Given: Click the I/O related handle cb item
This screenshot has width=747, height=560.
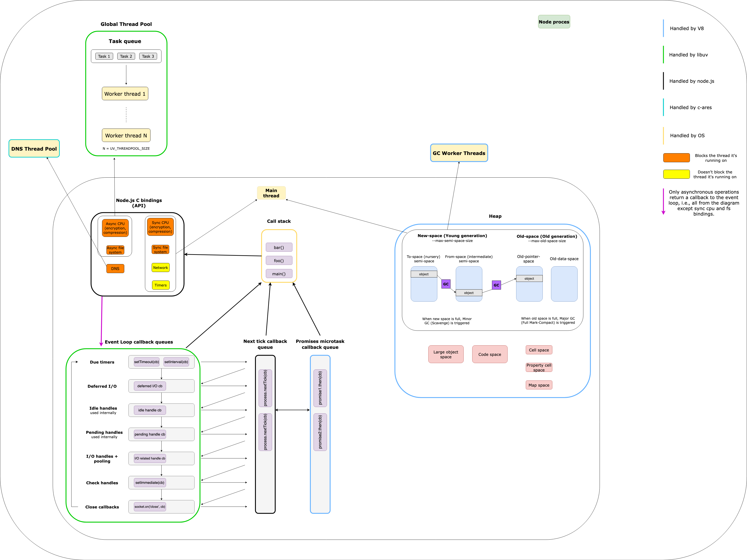Looking at the screenshot, I should (150, 458).
